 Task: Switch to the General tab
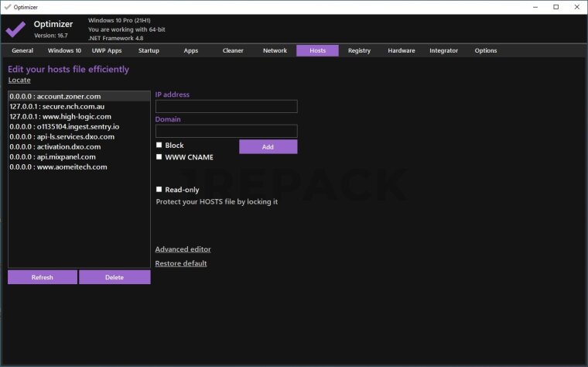tap(22, 51)
